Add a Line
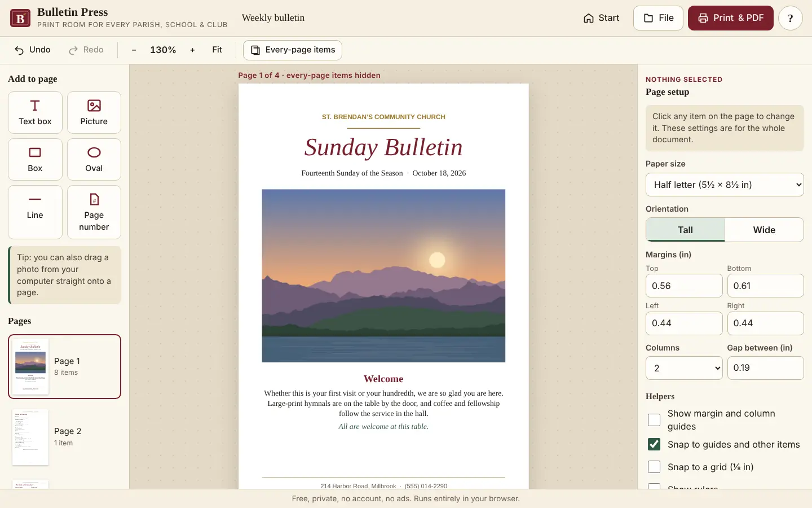Image resolution: width=812 pixels, height=508 pixels. (35, 212)
